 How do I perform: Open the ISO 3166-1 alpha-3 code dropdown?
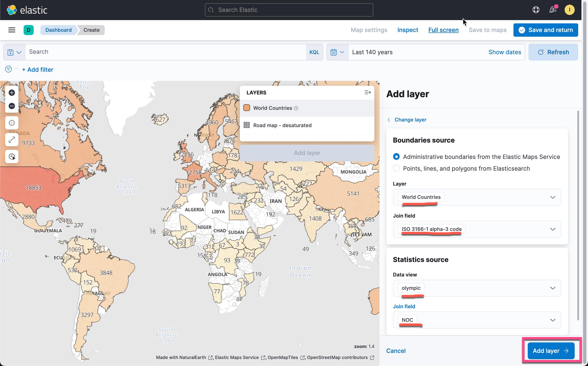point(477,229)
